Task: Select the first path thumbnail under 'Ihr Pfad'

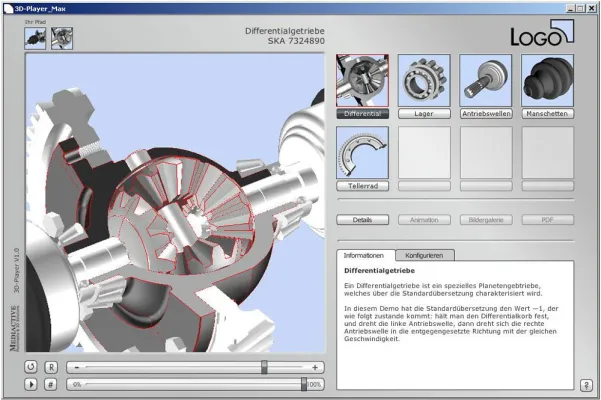Action: click(x=36, y=38)
